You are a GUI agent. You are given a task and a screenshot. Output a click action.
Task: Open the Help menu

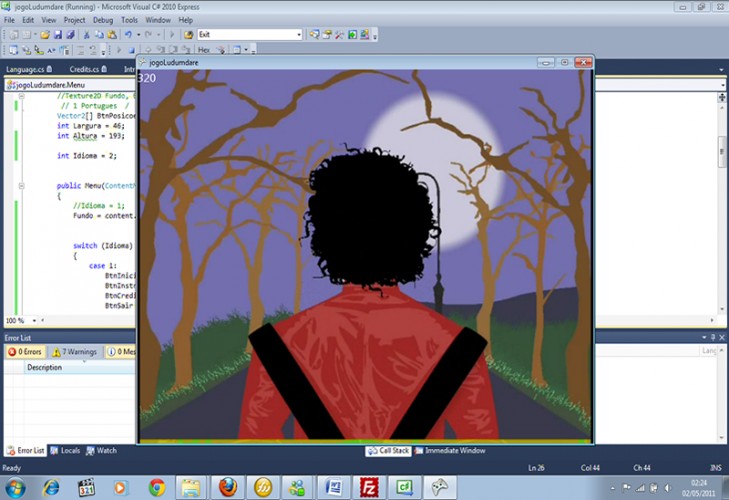pos(186,20)
